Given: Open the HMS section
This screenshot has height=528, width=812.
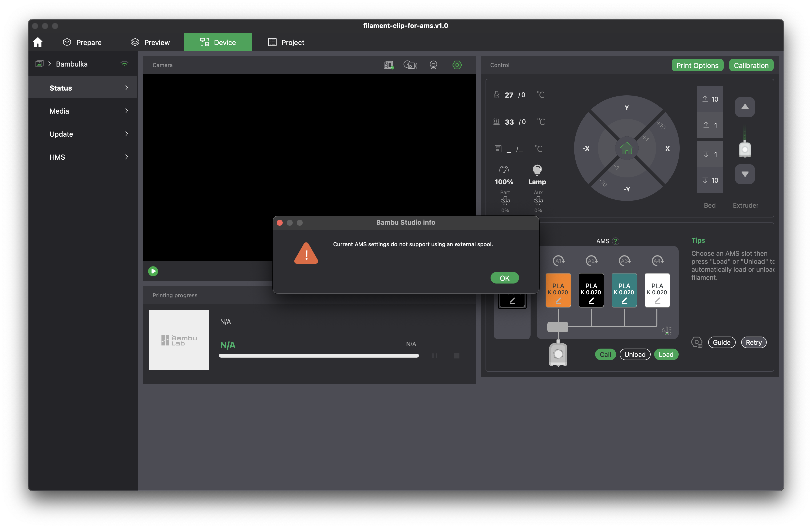Looking at the screenshot, I should (83, 157).
